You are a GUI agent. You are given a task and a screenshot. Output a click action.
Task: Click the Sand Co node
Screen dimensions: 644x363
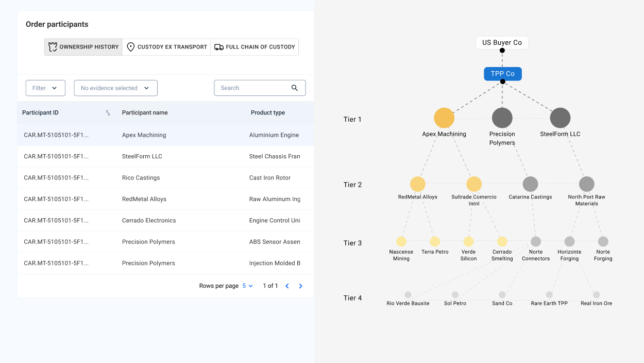(502, 295)
